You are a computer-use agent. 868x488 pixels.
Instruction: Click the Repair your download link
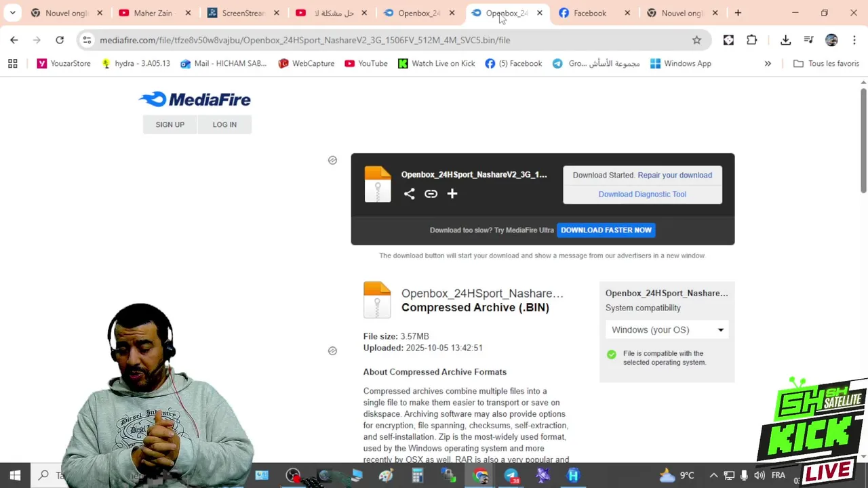(x=675, y=175)
